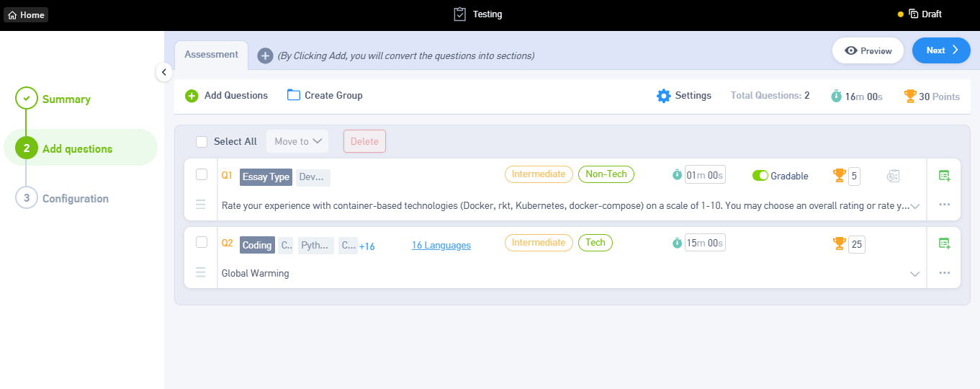
Task: Tick the Q1 question checkbox
Action: click(202, 174)
